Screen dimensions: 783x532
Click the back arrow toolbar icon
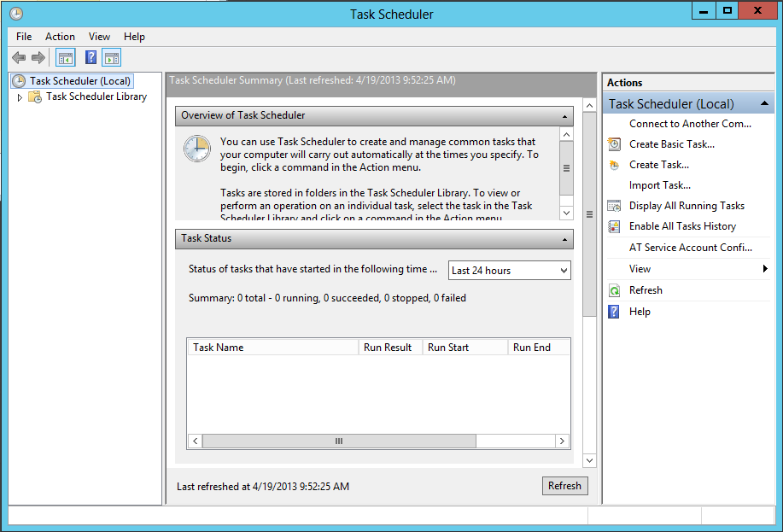19,58
